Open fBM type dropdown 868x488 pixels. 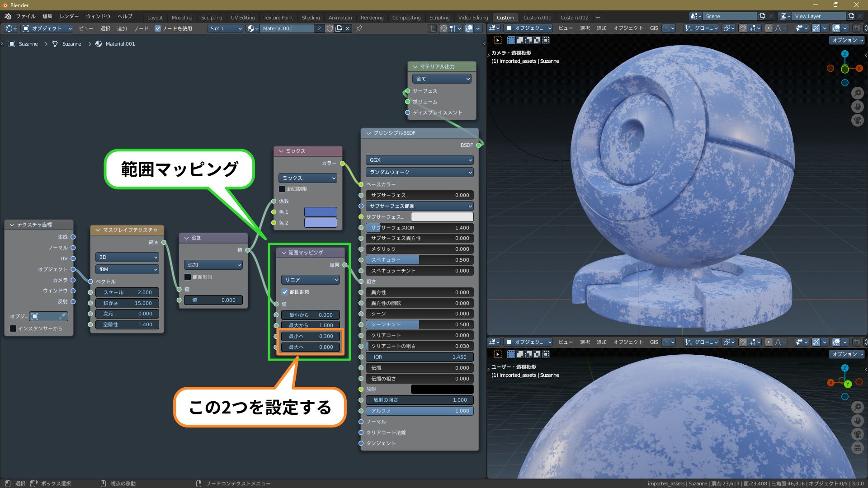pyautogui.click(x=127, y=269)
